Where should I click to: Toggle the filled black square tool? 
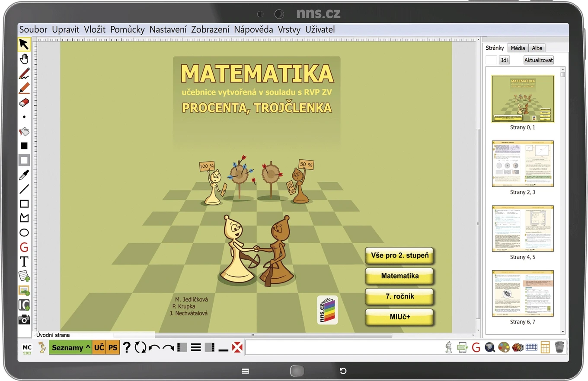coord(24,146)
